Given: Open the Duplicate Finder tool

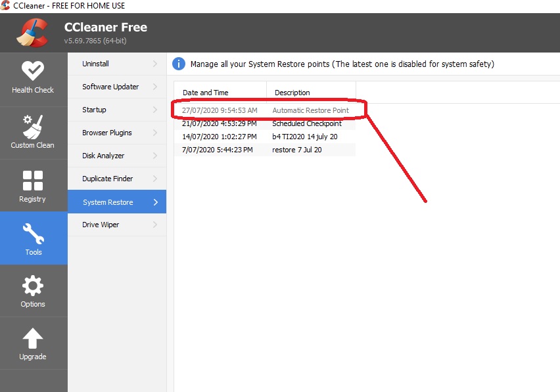Looking at the screenshot, I should pos(117,179).
